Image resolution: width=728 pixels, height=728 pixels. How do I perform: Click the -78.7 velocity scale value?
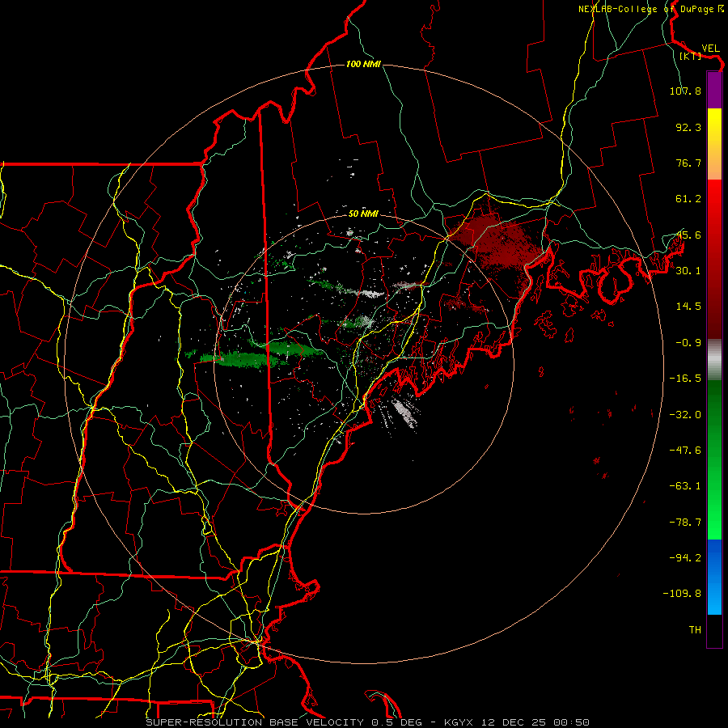685,523
